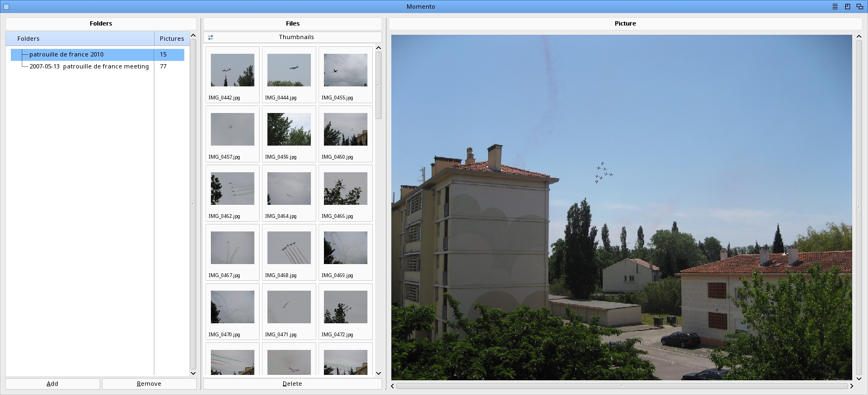
Task: Toggle the Thumbnails view mode button
Action: (296, 37)
